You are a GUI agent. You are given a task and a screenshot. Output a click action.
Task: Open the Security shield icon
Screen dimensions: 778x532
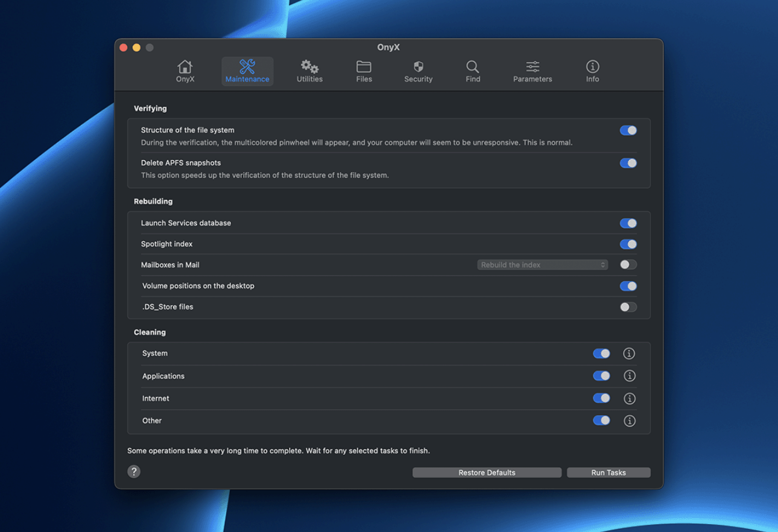(x=419, y=71)
